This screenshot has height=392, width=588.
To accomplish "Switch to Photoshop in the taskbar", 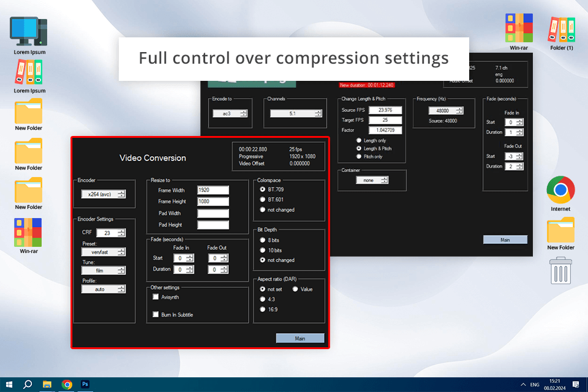I will [x=85, y=384].
